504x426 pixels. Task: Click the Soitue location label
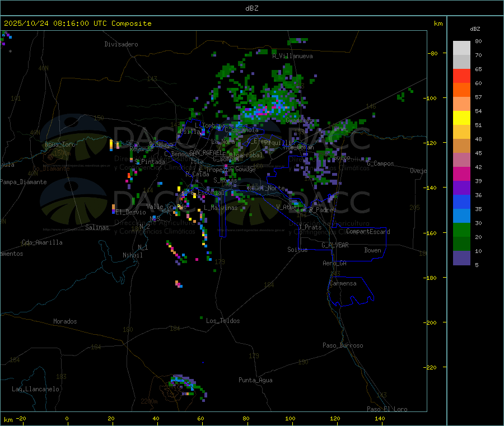click(x=297, y=250)
